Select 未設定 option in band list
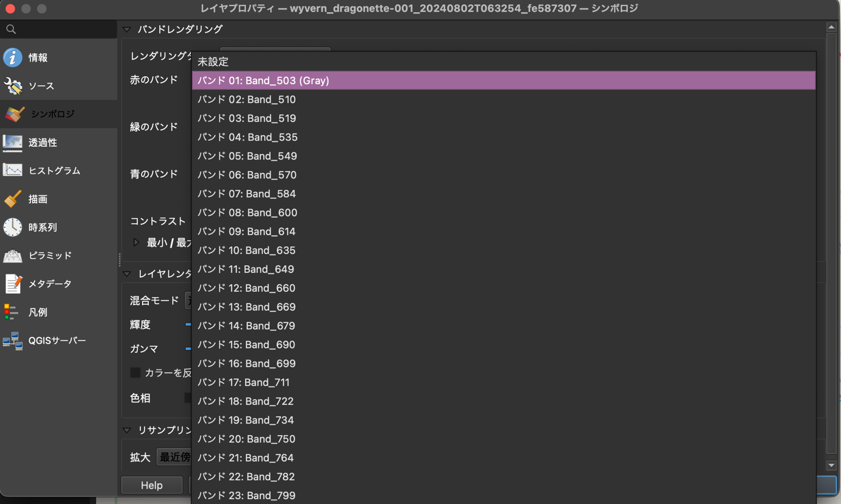 (504, 62)
